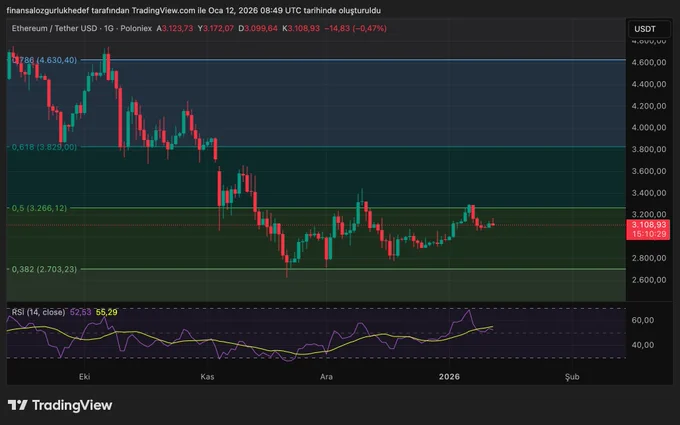
Task: Click the Ara month label on time axis
Action: click(326, 376)
